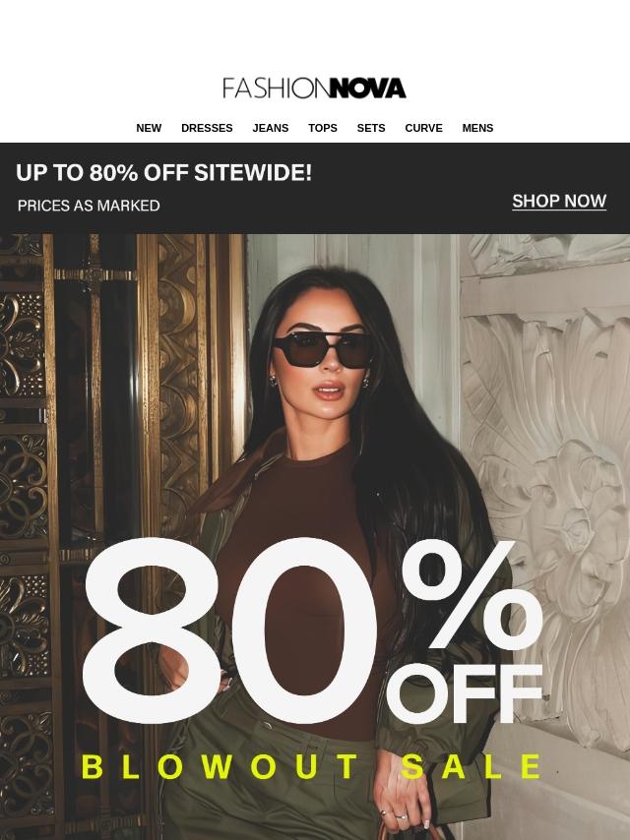
Task: Click the percent sign in the banner
Action: tap(472, 595)
